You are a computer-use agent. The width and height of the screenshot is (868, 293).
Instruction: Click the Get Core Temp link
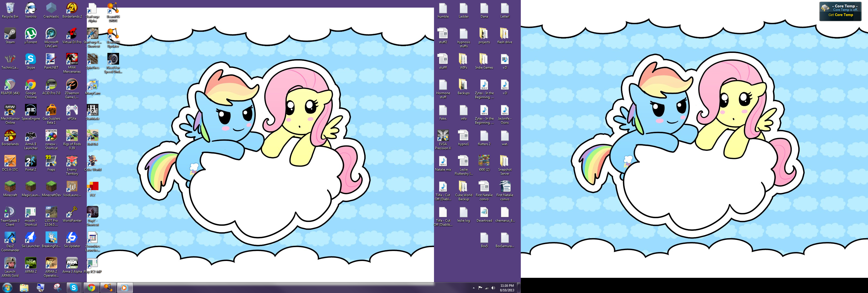pyautogui.click(x=840, y=15)
